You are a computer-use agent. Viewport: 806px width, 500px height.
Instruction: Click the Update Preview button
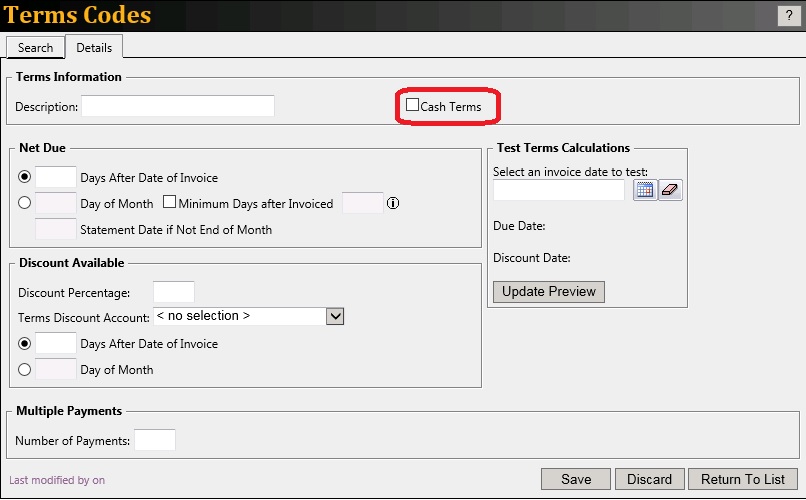(x=549, y=291)
